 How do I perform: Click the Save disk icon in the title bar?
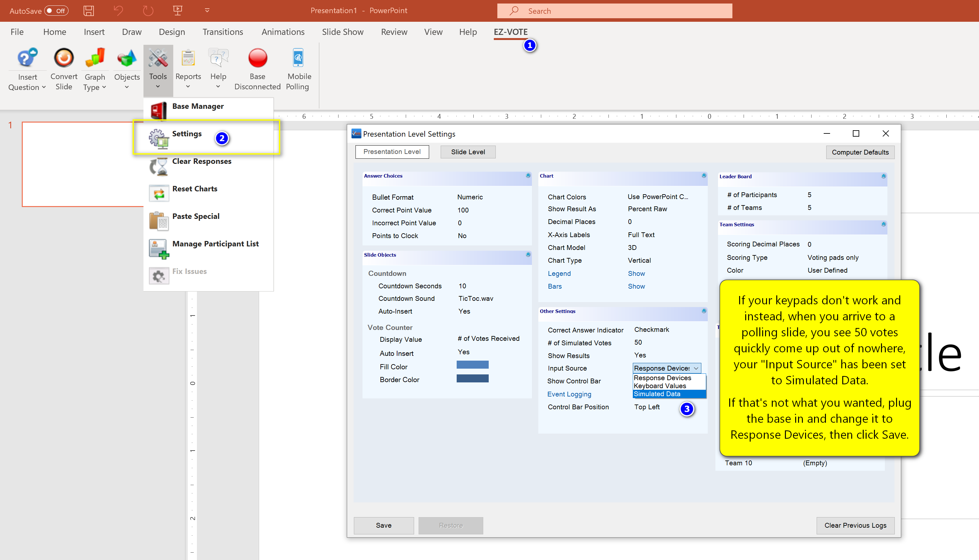[x=88, y=10]
